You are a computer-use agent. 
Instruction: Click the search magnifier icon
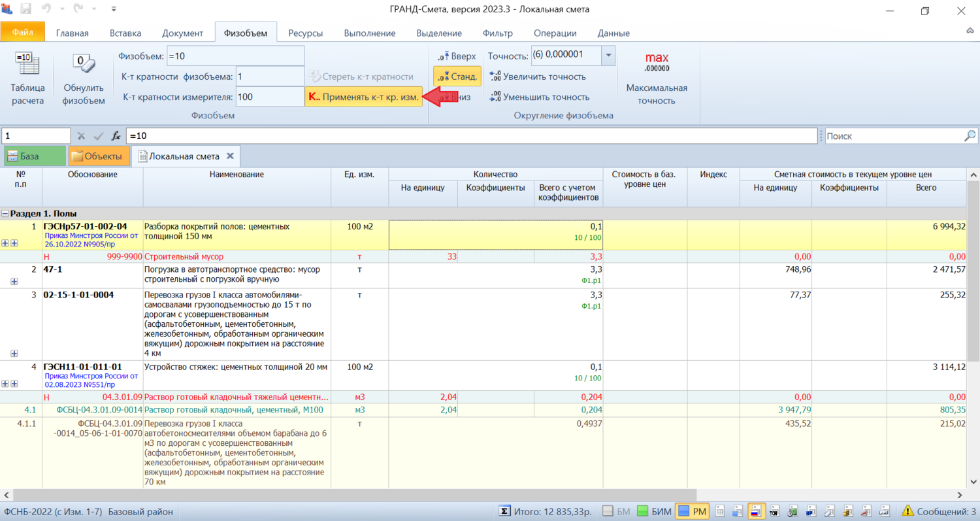point(970,136)
